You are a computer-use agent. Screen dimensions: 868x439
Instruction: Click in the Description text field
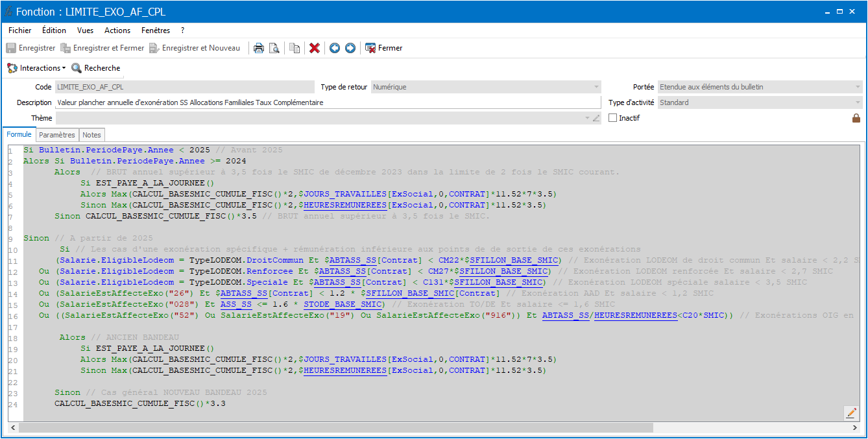(328, 102)
